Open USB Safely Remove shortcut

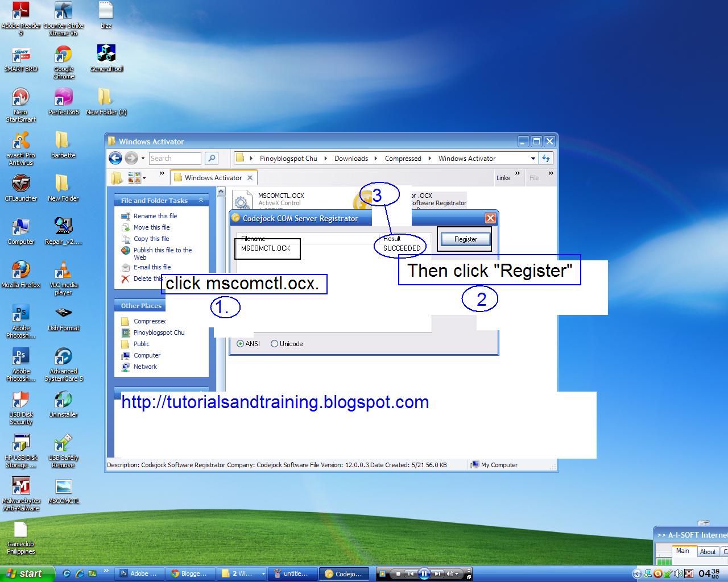point(63,451)
